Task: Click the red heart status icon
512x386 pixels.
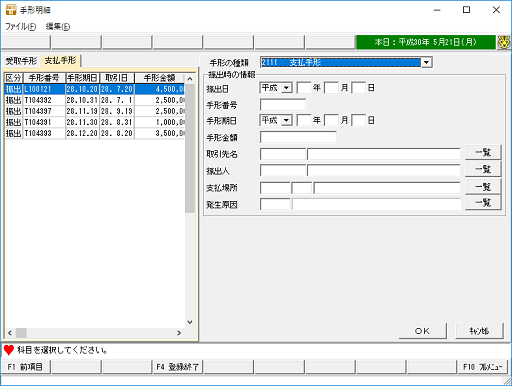Action: pos(9,350)
